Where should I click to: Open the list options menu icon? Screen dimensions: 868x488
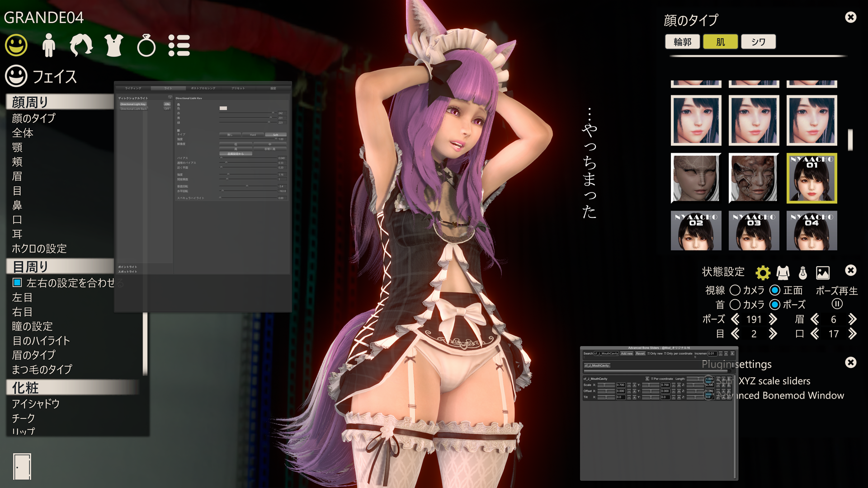point(179,45)
